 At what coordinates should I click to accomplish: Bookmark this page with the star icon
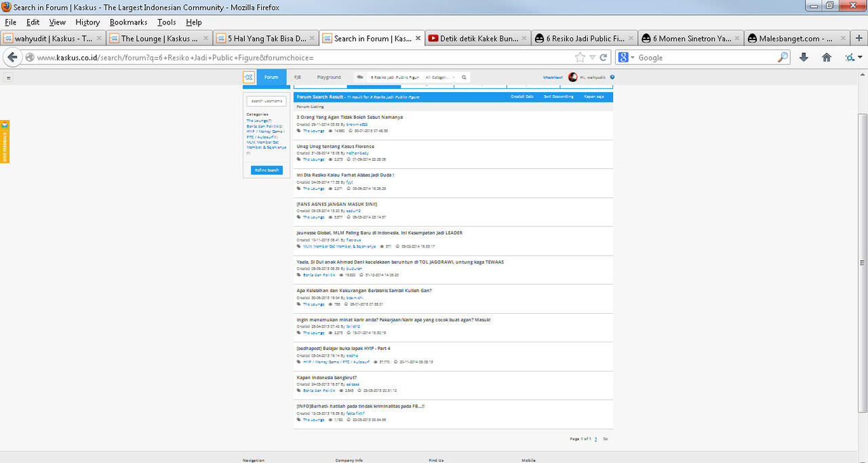pos(580,58)
